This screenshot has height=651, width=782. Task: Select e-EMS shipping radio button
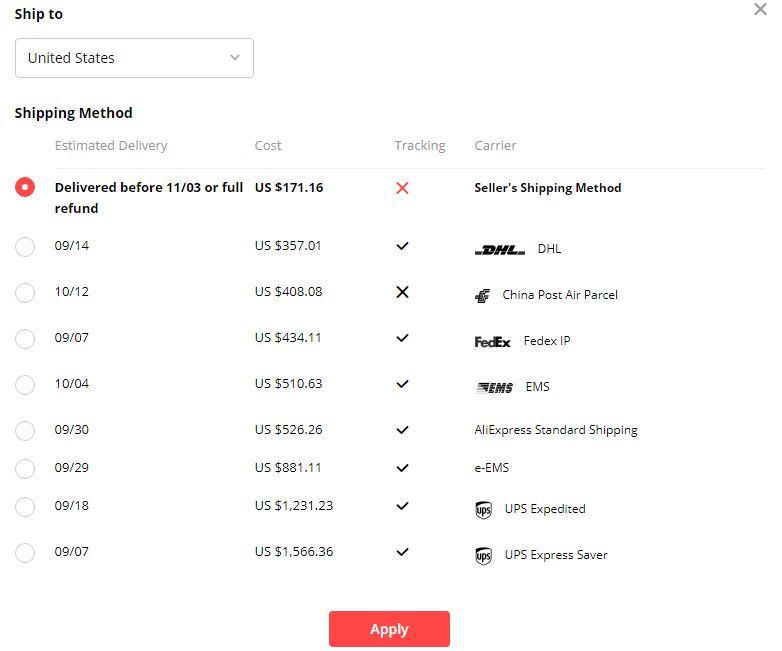[x=25, y=468]
